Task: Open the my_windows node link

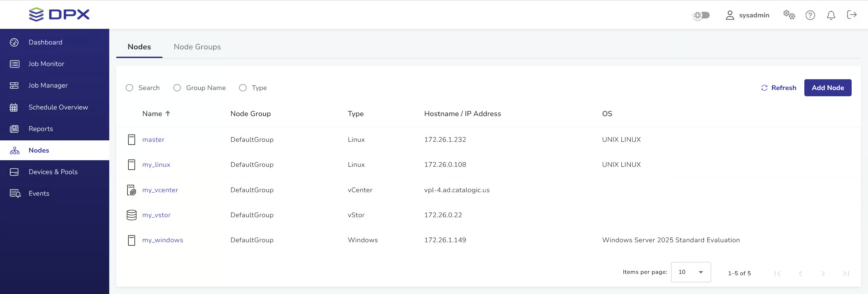Action: (162, 240)
